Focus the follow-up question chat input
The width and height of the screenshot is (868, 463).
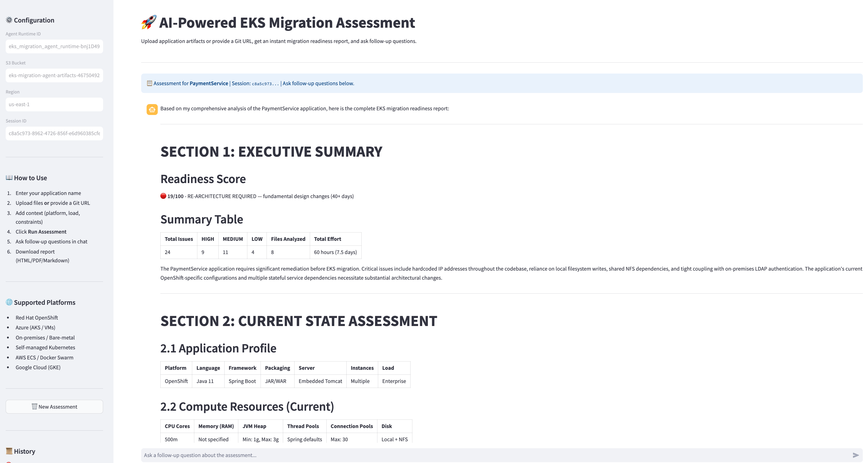495,455
